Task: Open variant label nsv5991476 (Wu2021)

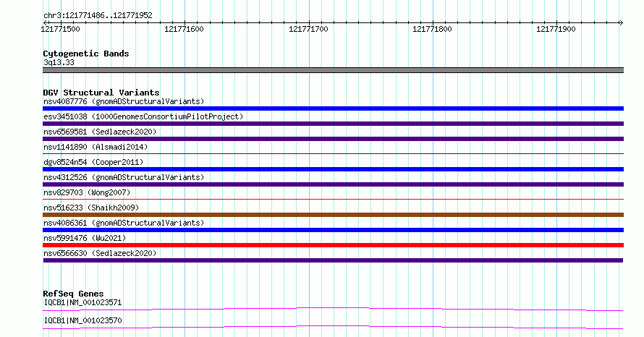Action: click(85, 238)
